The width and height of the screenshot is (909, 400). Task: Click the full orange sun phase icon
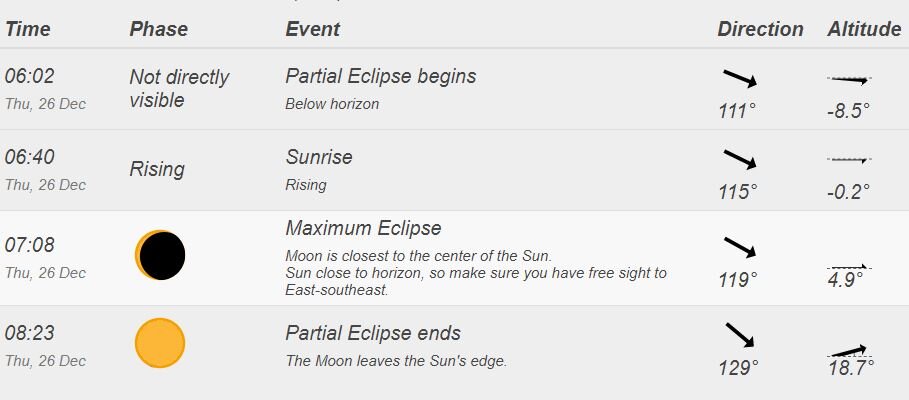coord(160,343)
